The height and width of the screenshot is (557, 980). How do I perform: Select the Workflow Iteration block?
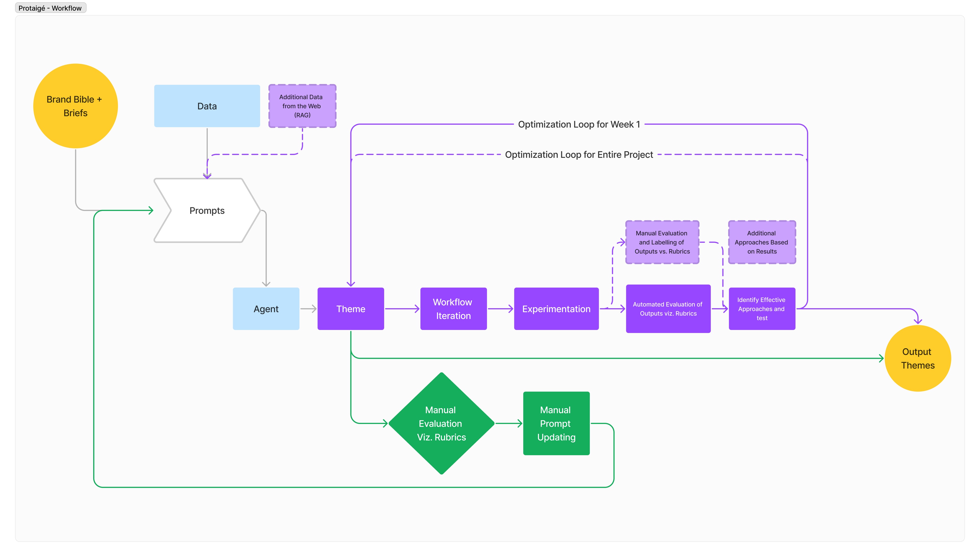click(x=453, y=309)
